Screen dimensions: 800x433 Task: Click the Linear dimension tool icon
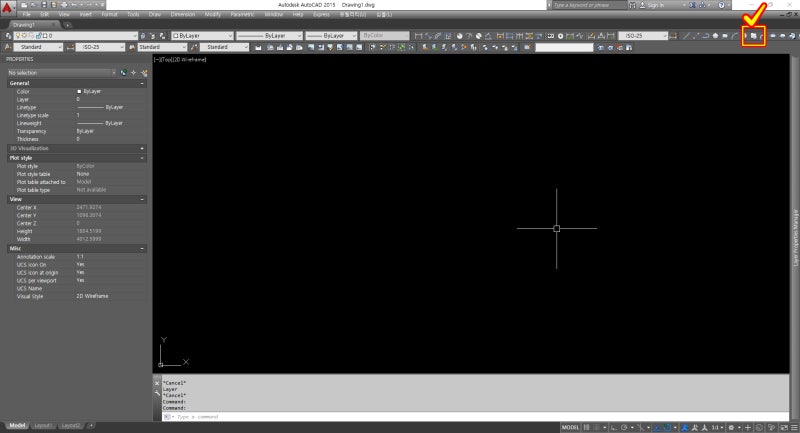[x=418, y=36]
